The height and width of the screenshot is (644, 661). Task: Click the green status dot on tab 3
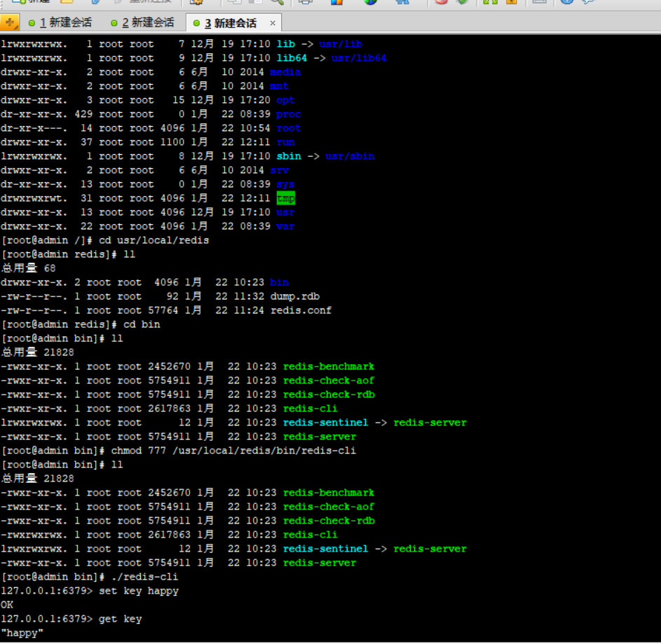point(196,23)
